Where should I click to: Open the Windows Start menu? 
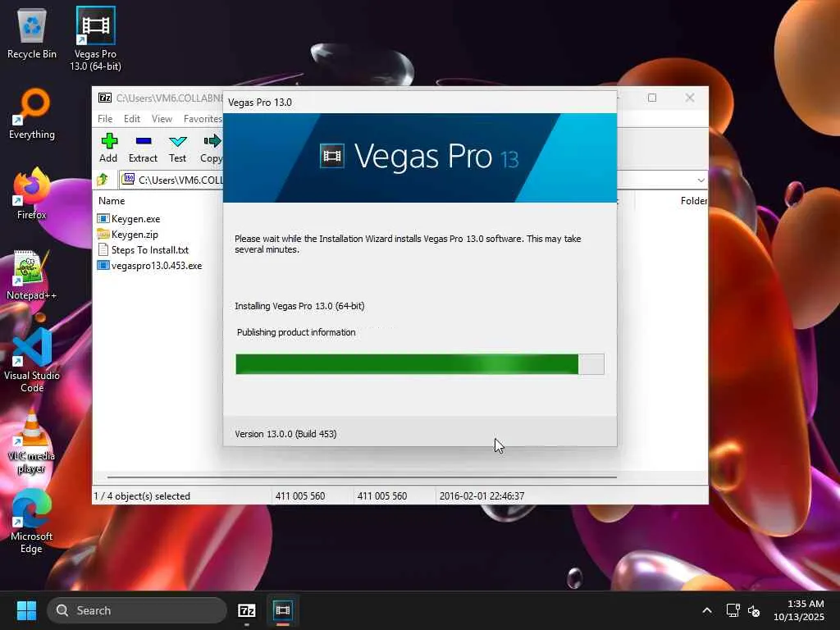pyautogui.click(x=26, y=610)
